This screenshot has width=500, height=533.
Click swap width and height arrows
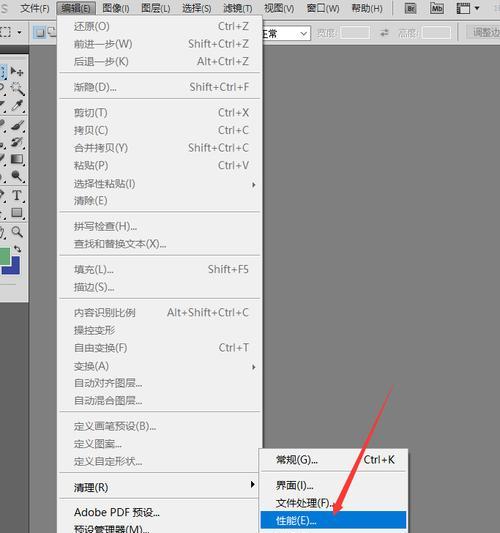[384, 33]
